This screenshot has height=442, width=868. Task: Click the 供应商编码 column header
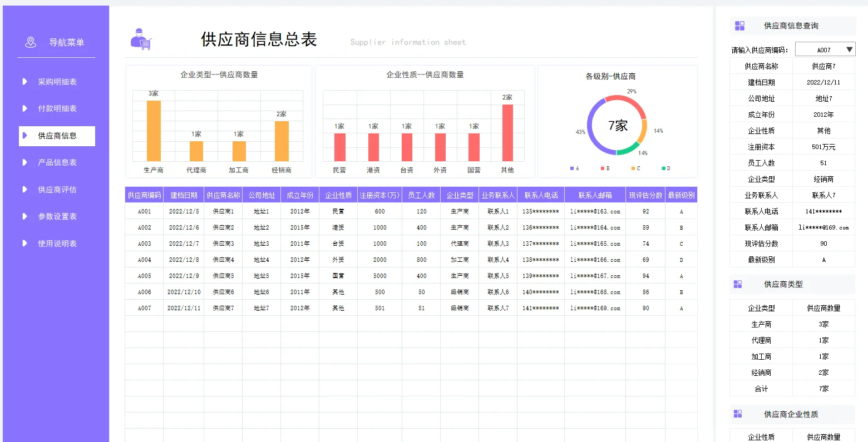[x=144, y=195]
